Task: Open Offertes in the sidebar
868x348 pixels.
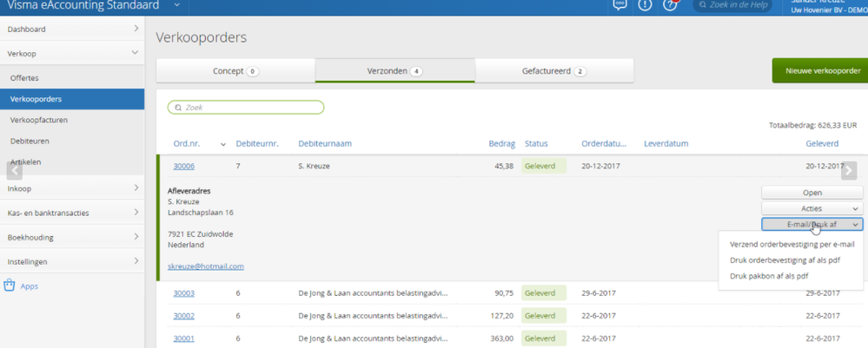Action: (72, 78)
